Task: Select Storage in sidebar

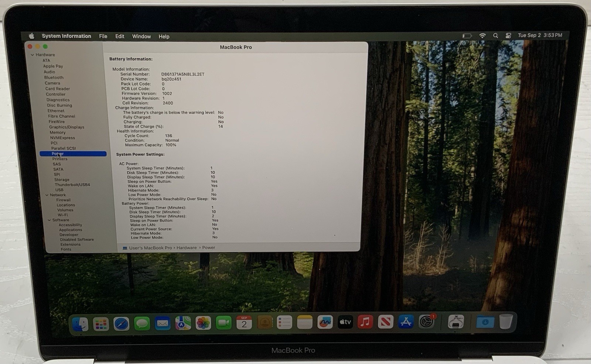Action: (x=62, y=179)
